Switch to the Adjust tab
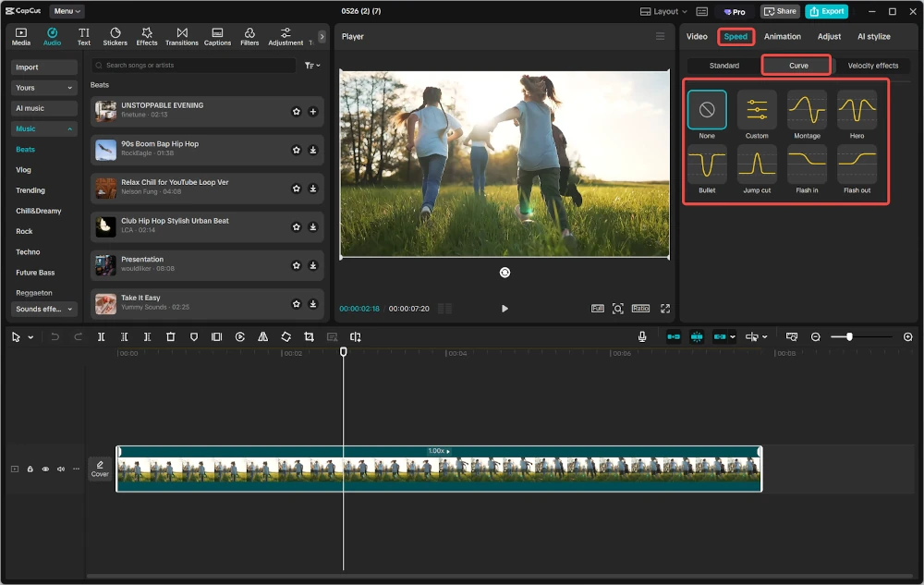924x585 pixels. coord(829,37)
